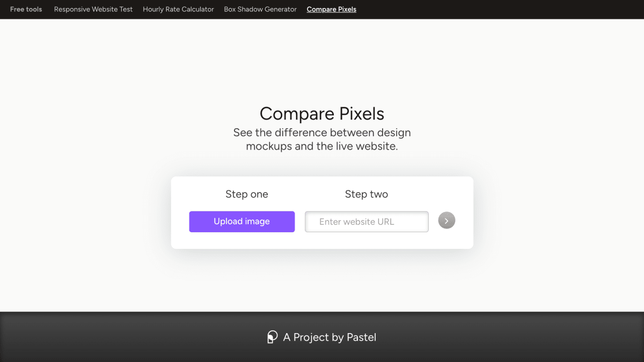Click the Pastel logo icon in footer

[273, 337]
